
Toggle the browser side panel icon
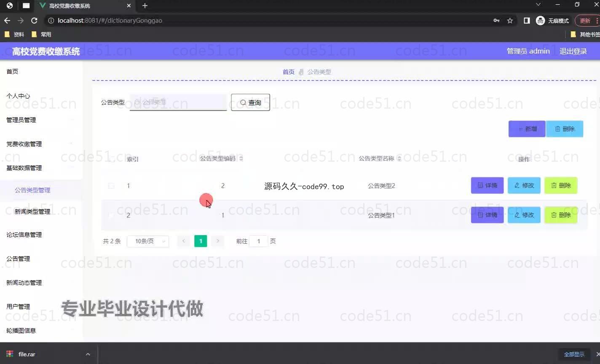[527, 21]
